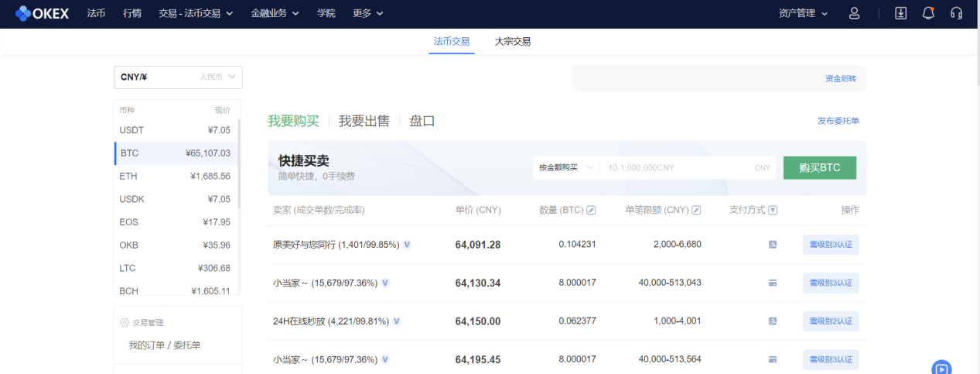Click the quantity 0.062377
Image resolution: width=980 pixels, height=374 pixels.
coord(578,321)
